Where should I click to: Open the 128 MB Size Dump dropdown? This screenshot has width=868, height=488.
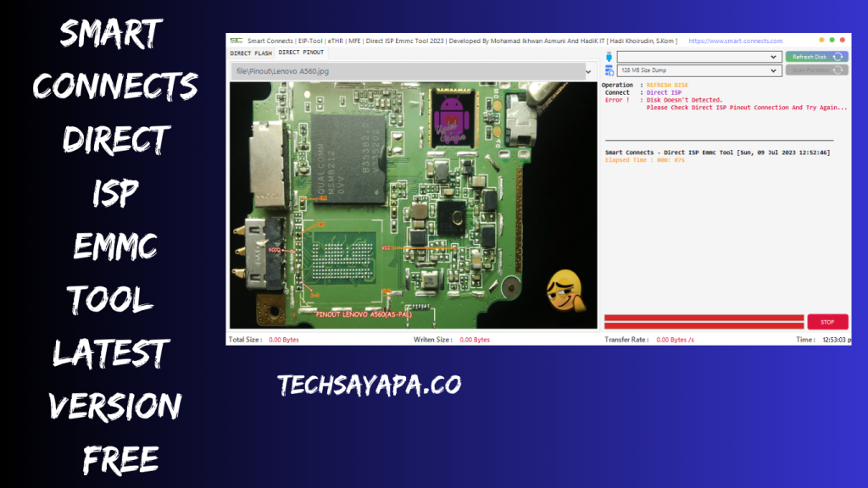click(x=699, y=70)
